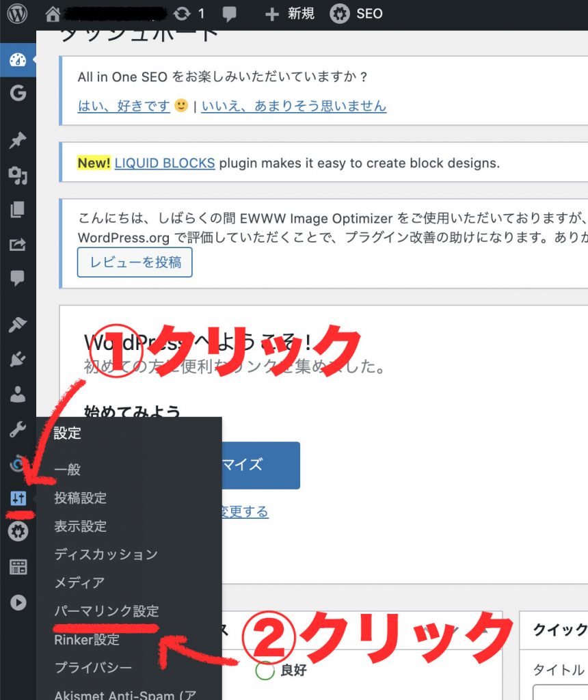588x700 pixels.
Task: Follow the LIQUID BLOCKS link
Action: click(165, 163)
